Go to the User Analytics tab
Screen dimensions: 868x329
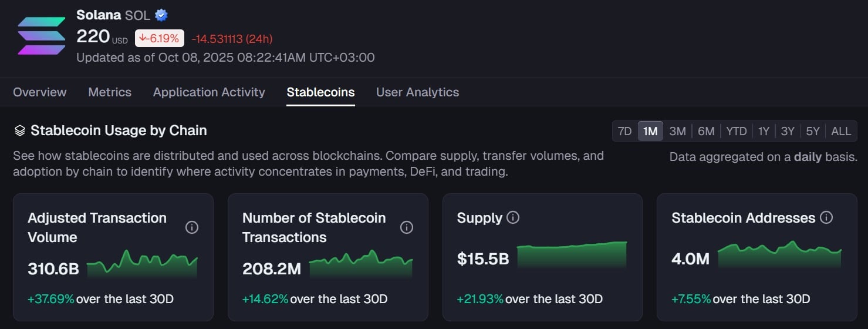click(x=417, y=92)
